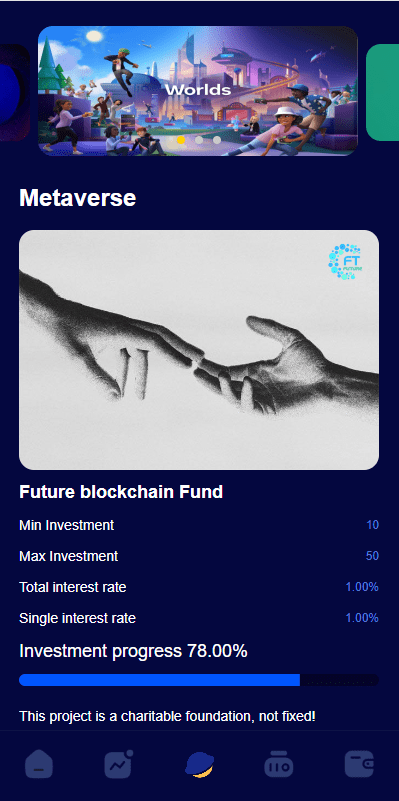Click the charitable foundation description text
This screenshot has height=801, width=399.
coord(168,716)
